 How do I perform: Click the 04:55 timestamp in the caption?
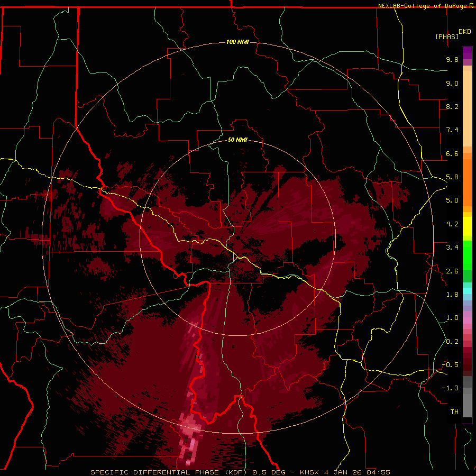(378, 472)
